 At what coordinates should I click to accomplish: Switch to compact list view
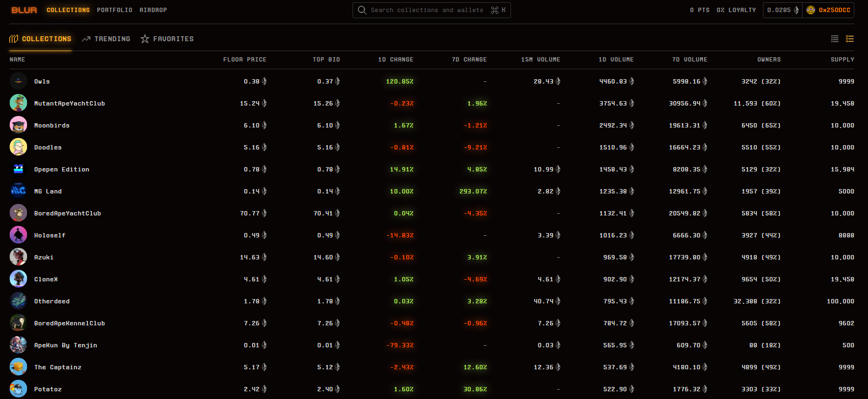(834, 38)
